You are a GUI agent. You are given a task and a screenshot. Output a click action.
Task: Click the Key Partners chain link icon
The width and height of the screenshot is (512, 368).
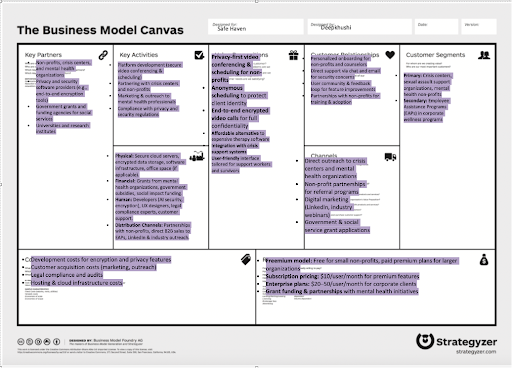point(103,55)
